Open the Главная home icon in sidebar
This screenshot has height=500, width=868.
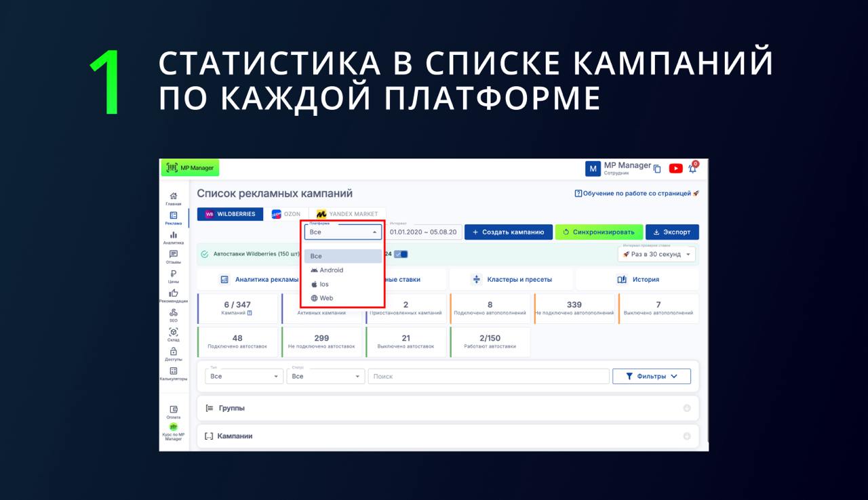click(x=174, y=197)
